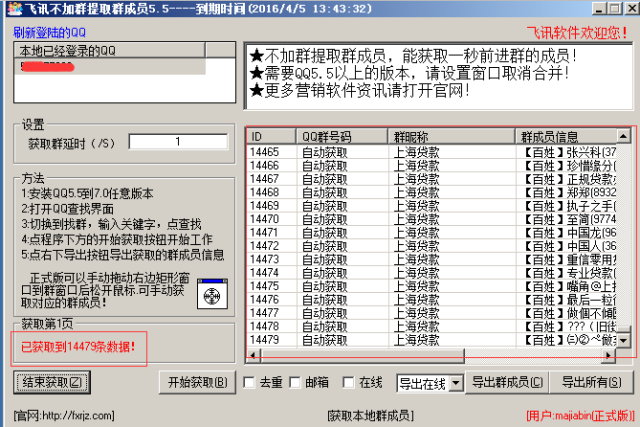The width and height of the screenshot is (640, 427).
Task: Select table row with ID 14478
Action: coord(432,327)
